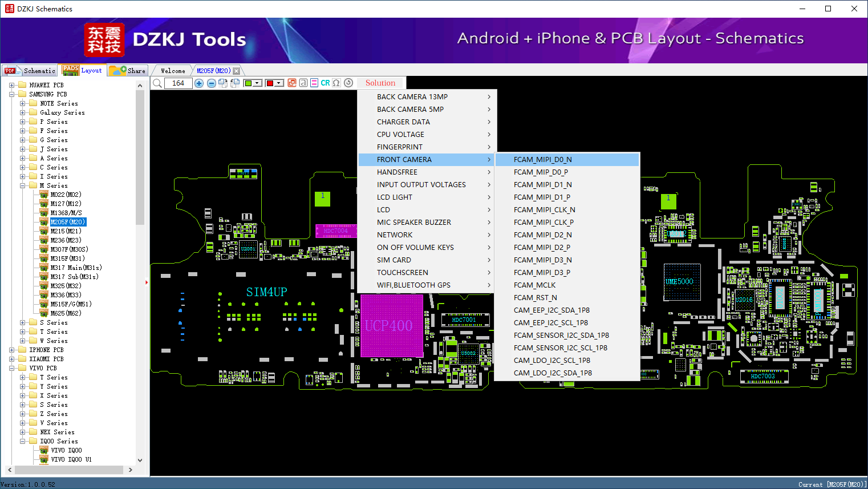Click the PCB icon beside M325(M32)
This screenshot has width=868, height=489.
pos(44,285)
